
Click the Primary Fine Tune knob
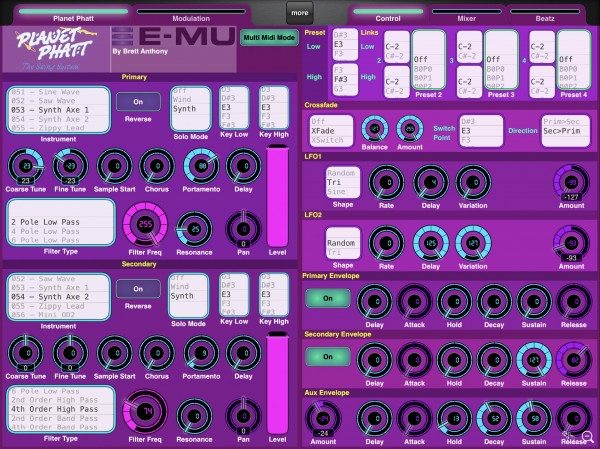(x=70, y=166)
